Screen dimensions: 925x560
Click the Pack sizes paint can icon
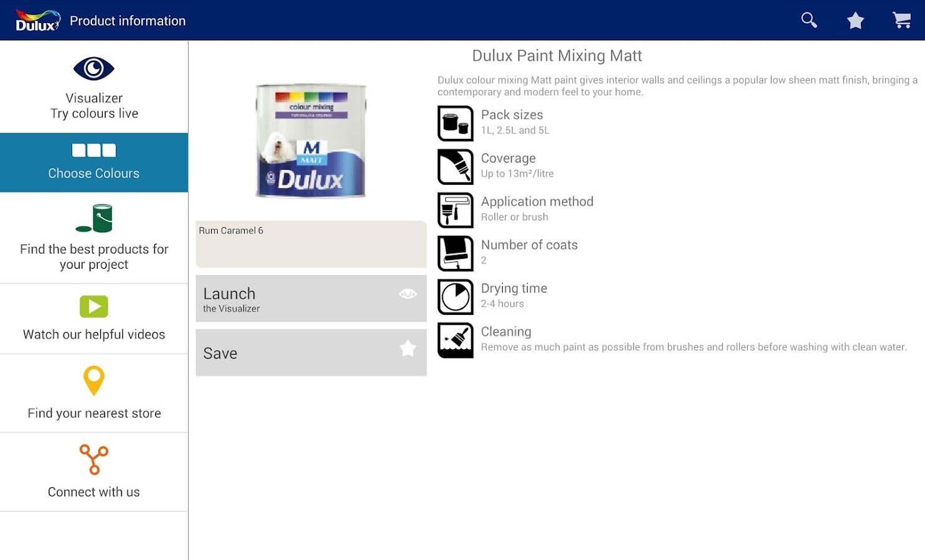pyautogui.click(x=455, y=123)
